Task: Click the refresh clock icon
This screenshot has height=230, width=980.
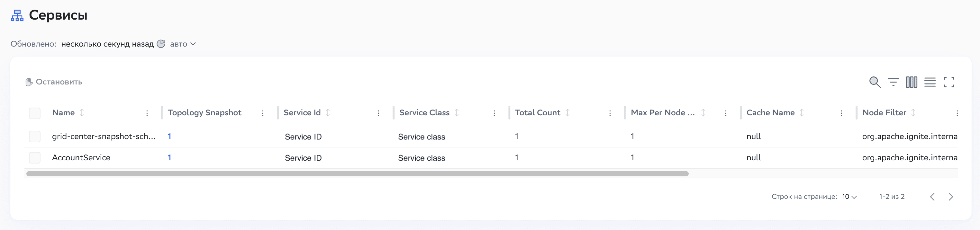Action: click(161, 44)
